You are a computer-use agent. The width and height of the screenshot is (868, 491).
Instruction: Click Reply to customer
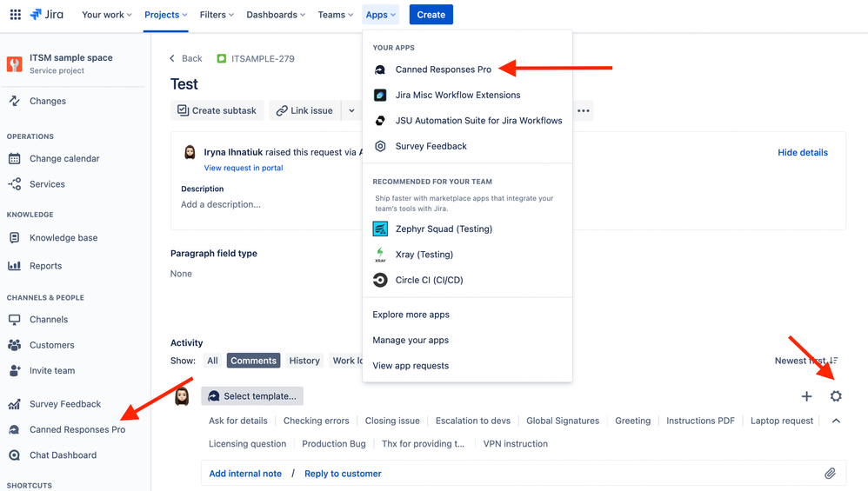pyautogui.click(x=343, y=474)
